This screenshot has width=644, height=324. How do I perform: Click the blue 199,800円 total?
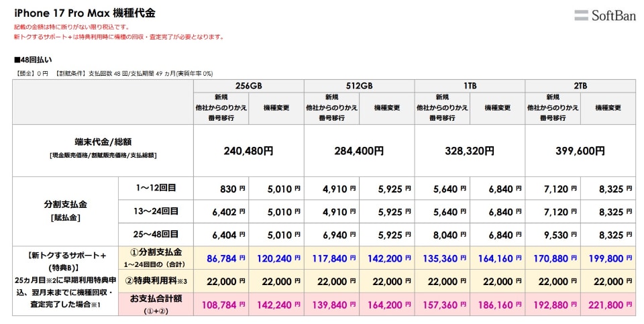[x=608, y=258]
